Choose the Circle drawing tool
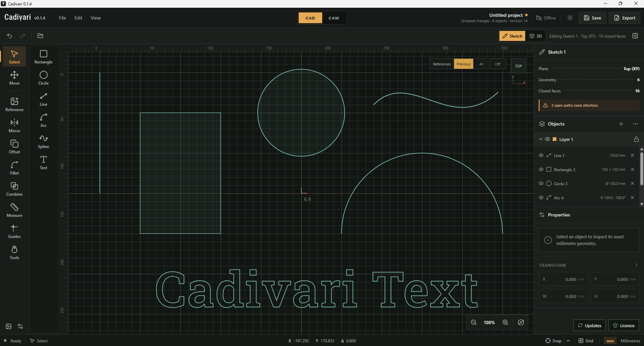The image size is (644, 346). [43, 78]
